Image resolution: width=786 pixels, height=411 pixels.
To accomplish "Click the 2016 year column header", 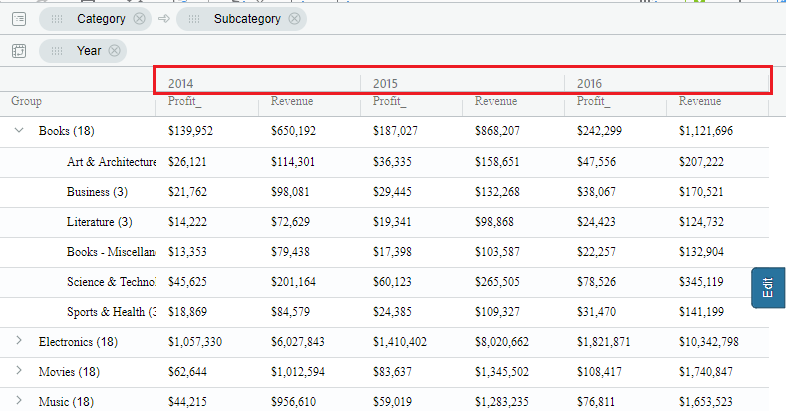I will pyautogui.click(x=590, y=84).
